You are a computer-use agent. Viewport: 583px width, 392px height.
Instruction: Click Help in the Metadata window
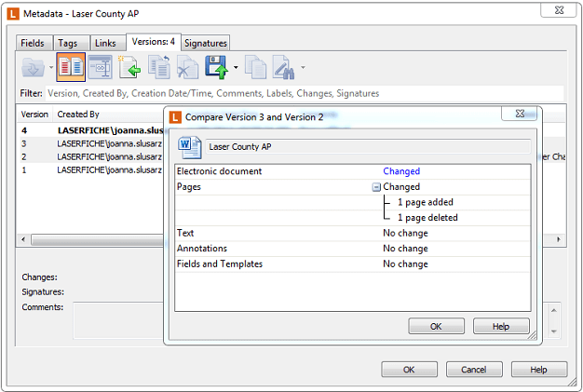[538, 370]
